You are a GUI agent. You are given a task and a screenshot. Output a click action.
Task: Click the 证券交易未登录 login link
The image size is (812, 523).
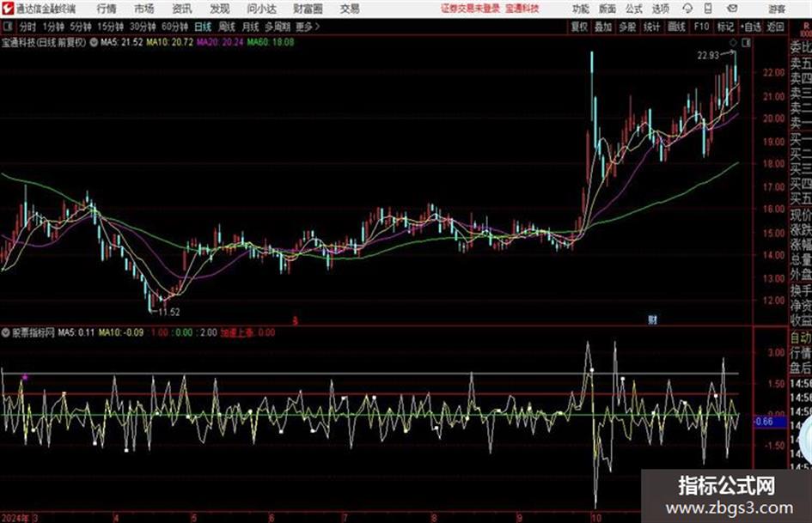[x=470, y=9]
